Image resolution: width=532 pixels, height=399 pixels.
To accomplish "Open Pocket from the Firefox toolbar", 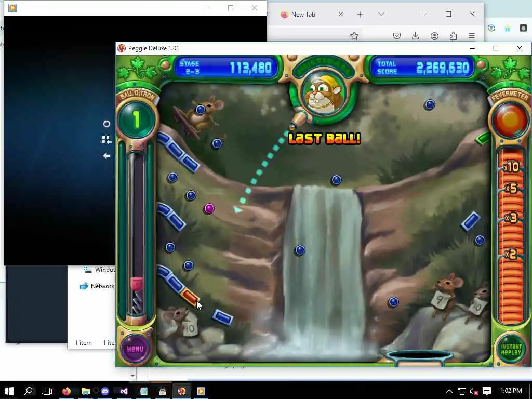I will (x=397, y=36).
